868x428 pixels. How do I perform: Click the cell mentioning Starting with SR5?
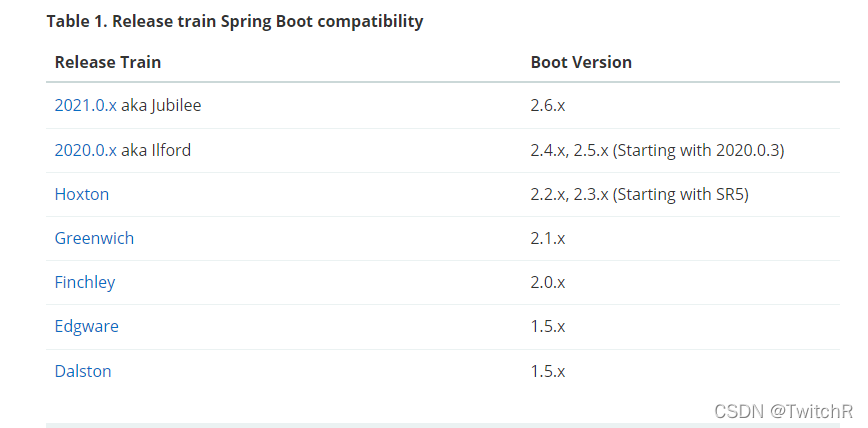click(x=639, y=194)
